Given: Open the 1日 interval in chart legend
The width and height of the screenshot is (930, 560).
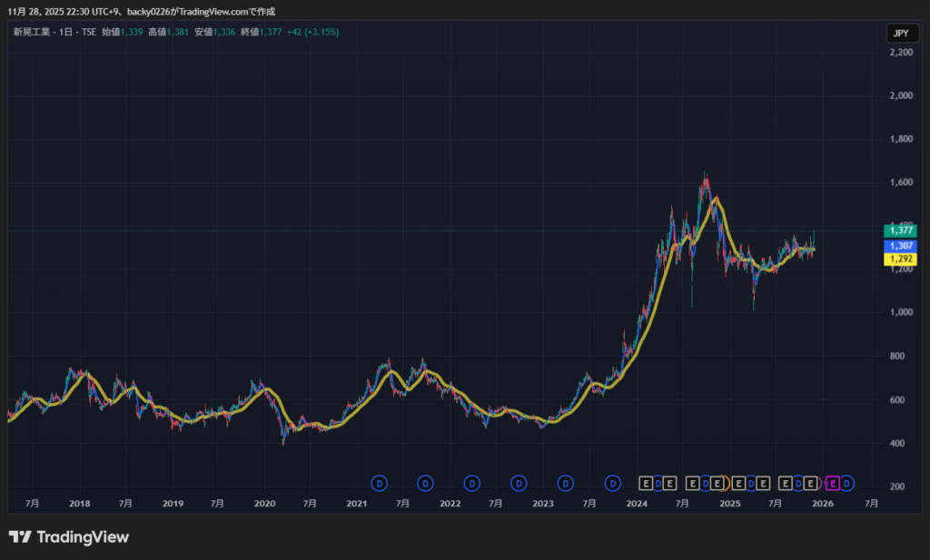Looking at the screenshot, I should pos(67,33).
